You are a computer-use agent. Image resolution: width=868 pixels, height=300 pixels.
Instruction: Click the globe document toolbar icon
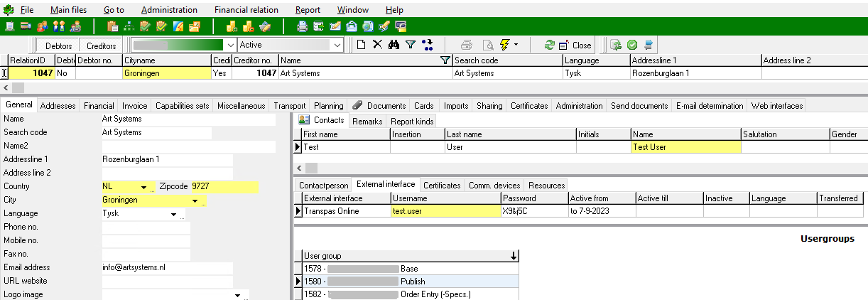pyautogui.click(x=367, y=26)
